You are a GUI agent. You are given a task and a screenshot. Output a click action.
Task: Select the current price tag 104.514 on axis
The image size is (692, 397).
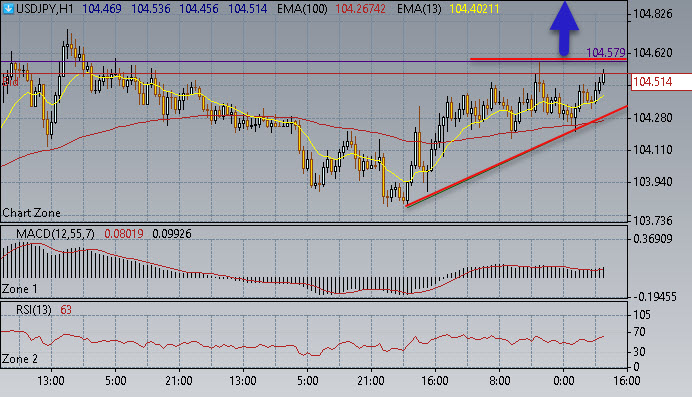pos(661,82)
